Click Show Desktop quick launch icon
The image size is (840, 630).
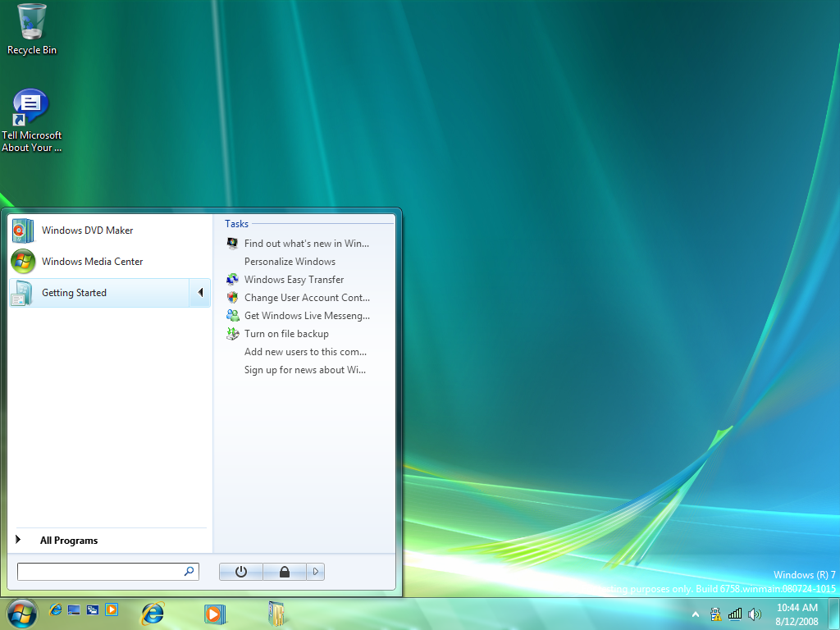pyautogui.click(x=74, y=609)
